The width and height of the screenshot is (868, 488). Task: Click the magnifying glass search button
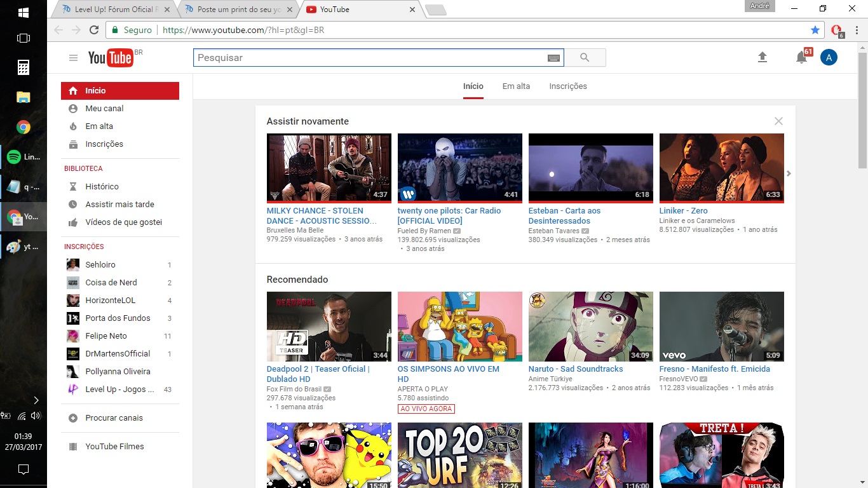pos(585,58)
